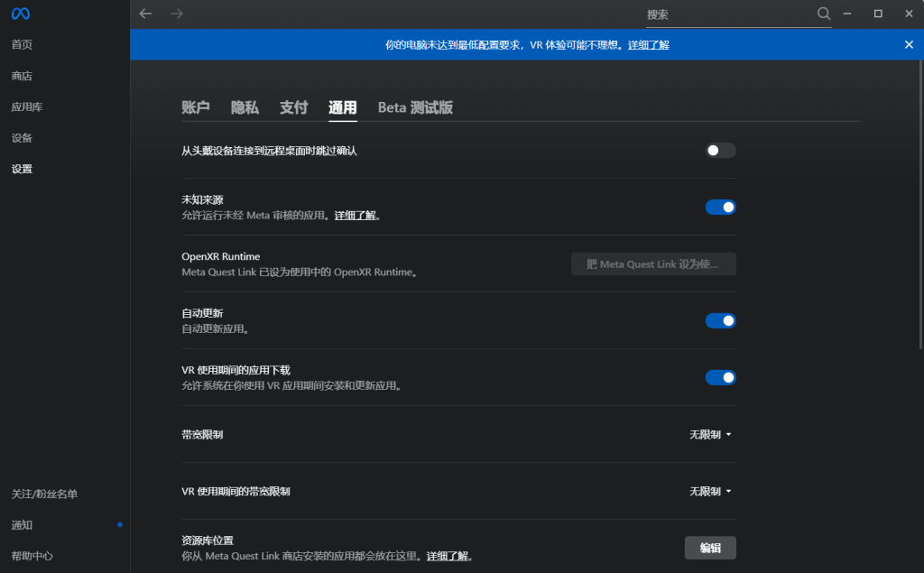This screenshot has height=573, width=924.
Task: Open 首页 in the sidebar
Action: pos(22,44)
